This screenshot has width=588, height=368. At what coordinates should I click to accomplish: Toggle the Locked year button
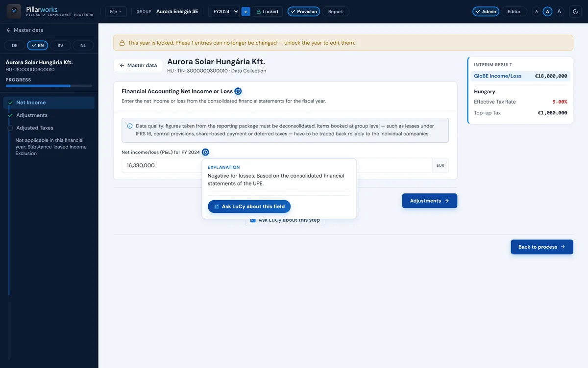(x=267, y=11)
